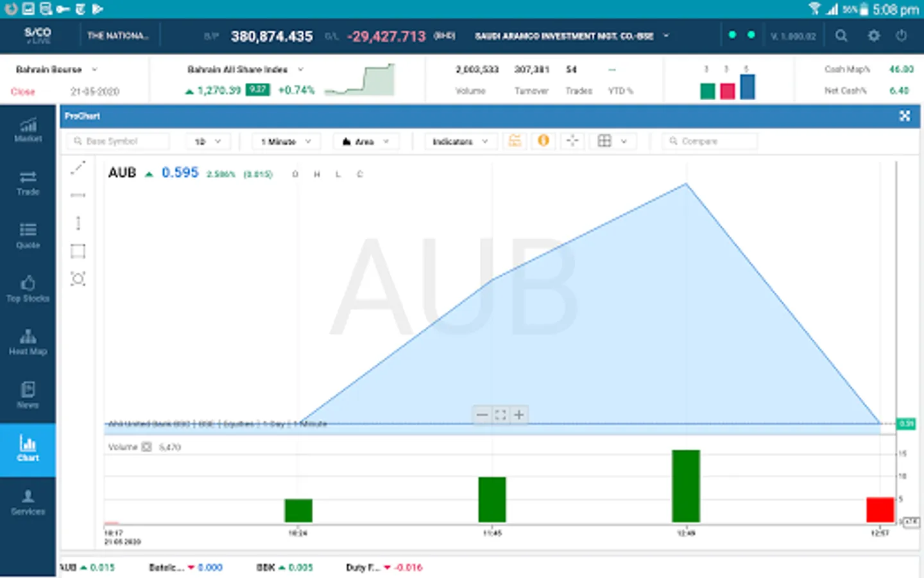The image size is (924, 578).
Task: Open the Trade section in sidebar
Action: pyautogui.click(x=28, y=184)
